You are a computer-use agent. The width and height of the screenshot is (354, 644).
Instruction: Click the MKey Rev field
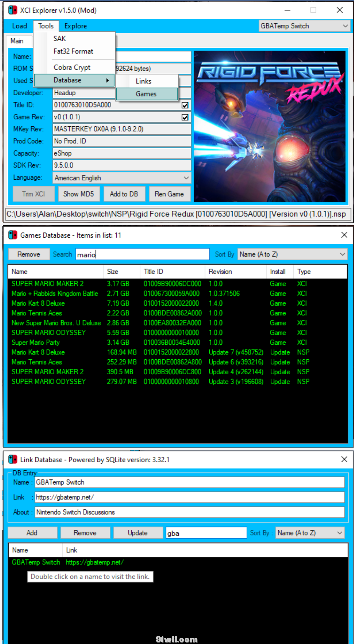(122, 129)
